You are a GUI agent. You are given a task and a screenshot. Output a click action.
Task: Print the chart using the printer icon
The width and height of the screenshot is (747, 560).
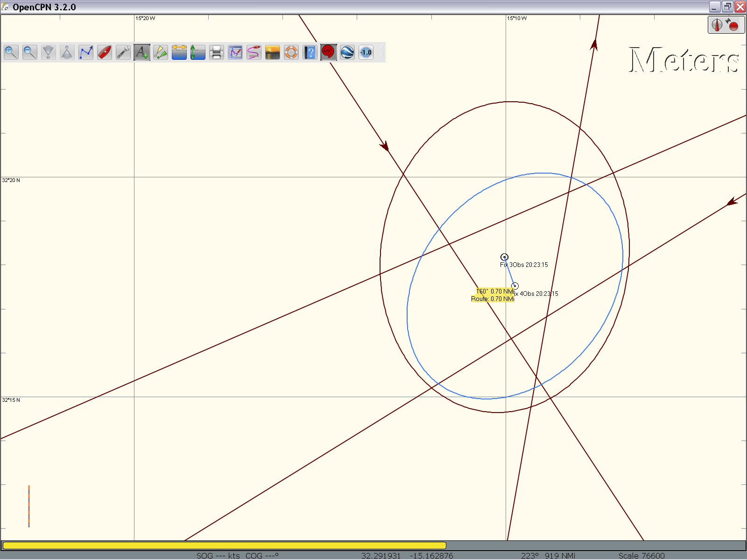pos(217,52)
